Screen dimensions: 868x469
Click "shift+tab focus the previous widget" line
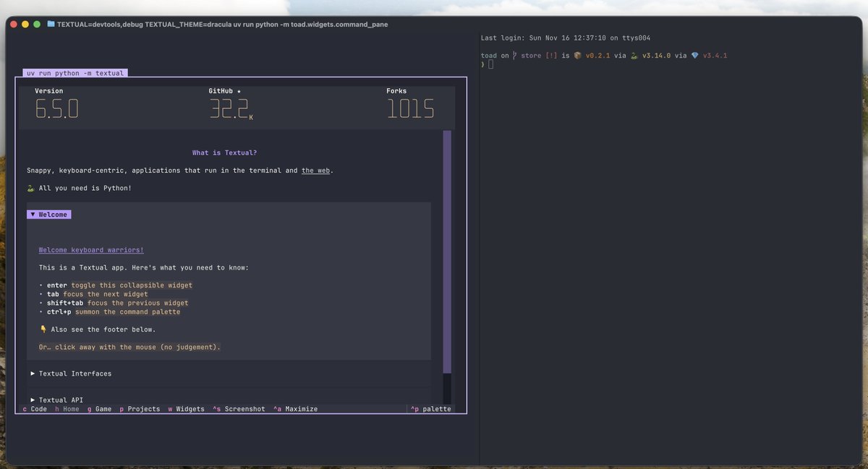pos(114,303)
